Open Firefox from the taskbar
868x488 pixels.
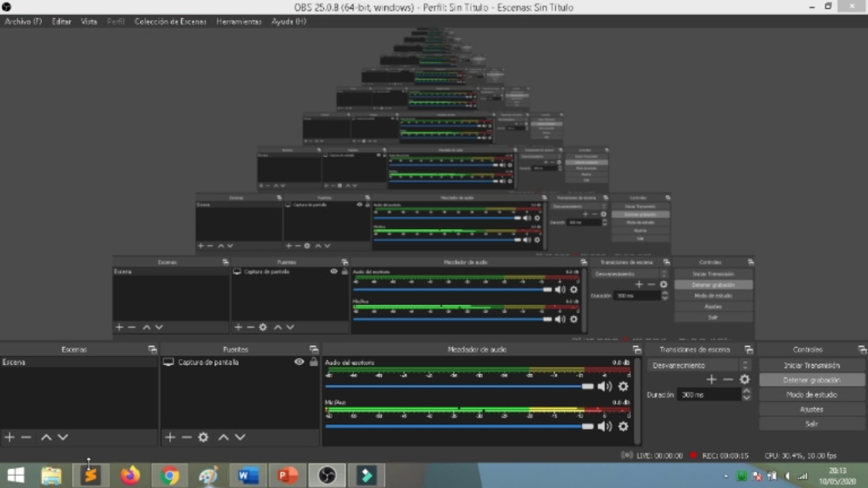tap(130, 476)
